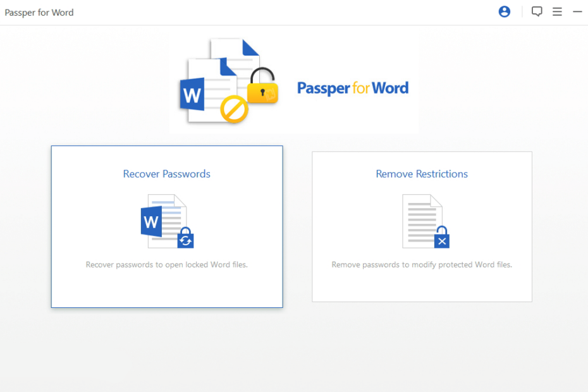Open the user account profile icon
Image resolution: width=588 pixels, height=392 pixels.
[505, 11]
